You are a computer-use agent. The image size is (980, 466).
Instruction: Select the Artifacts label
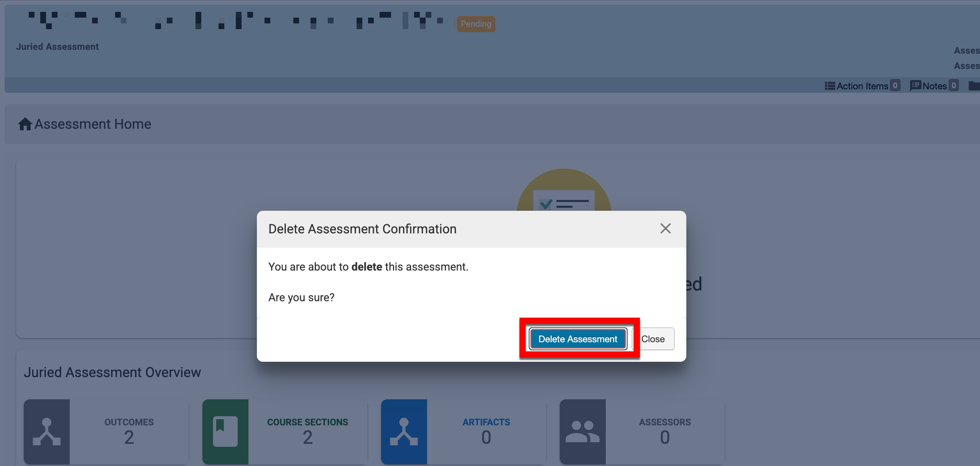(486, 422)
